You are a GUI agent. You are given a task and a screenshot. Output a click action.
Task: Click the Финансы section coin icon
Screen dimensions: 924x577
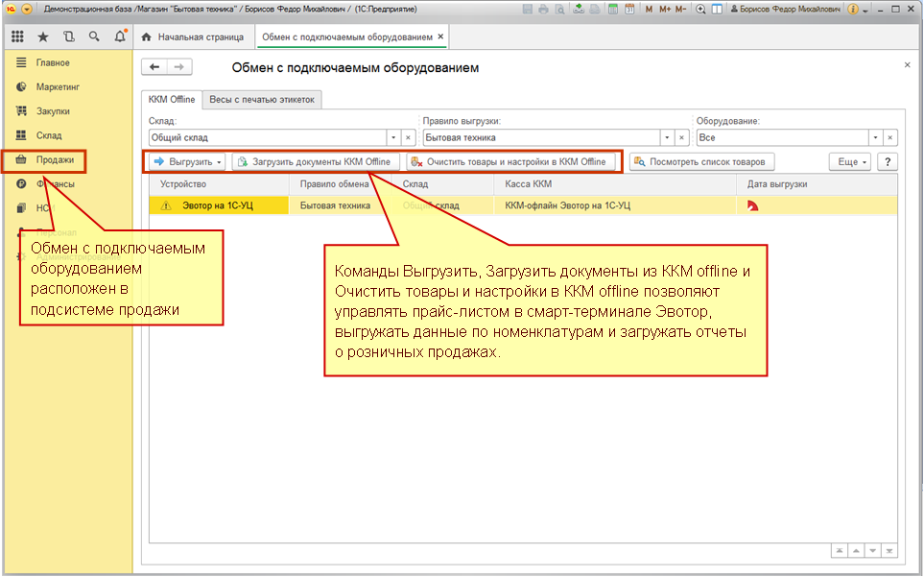coord(21,184)
